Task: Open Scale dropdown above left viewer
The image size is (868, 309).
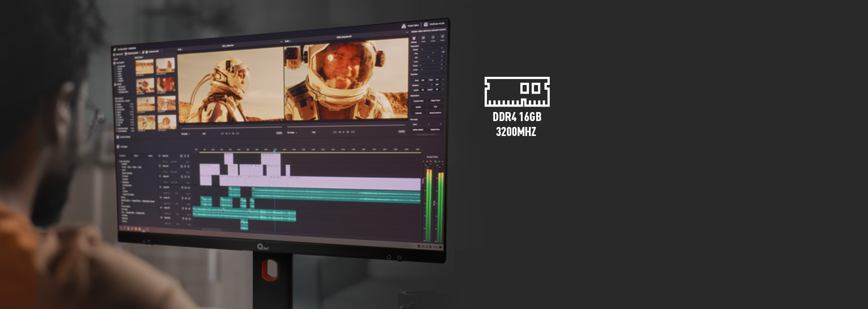Action: pos(180,50)
